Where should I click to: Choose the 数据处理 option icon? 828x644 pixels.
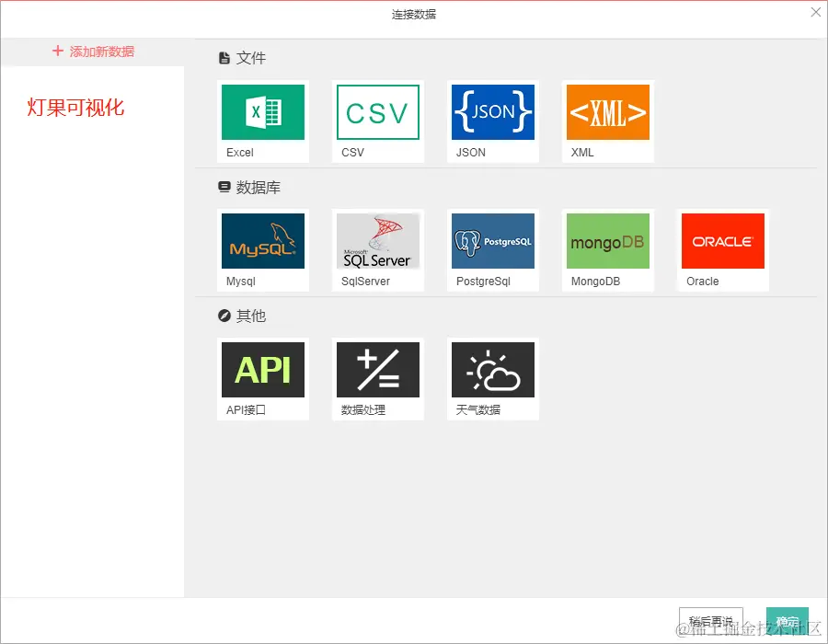click(378, 370)
